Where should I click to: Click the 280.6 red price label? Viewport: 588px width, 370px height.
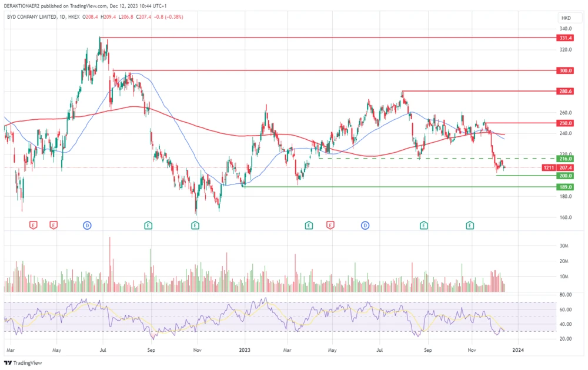[565, 92]
